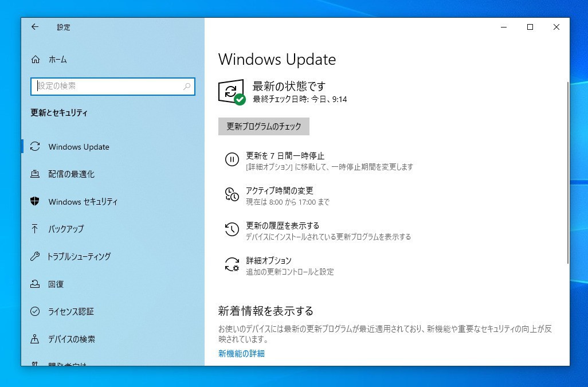Open the ホーム home icon
588x387 pixels.
36,59
